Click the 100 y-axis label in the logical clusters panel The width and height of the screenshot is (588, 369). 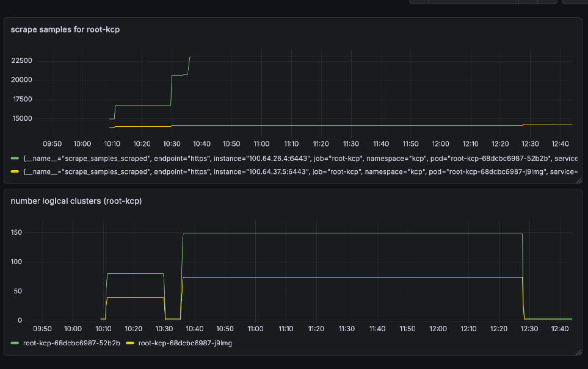tap(16, 262)
